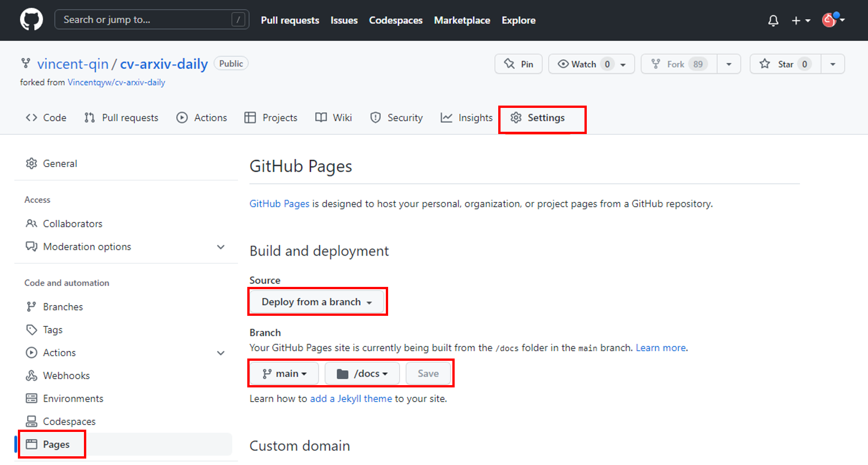The height and width of the screenshot is (465, 868).
Task: Switch to the Projects tab
Action: (271, 118)
